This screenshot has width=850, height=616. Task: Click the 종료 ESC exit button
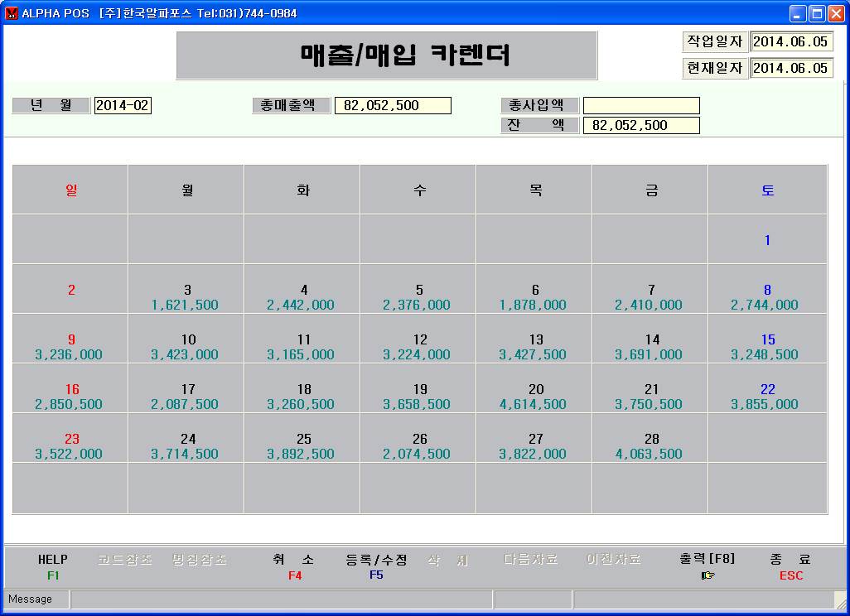click(x=791, y=566)
